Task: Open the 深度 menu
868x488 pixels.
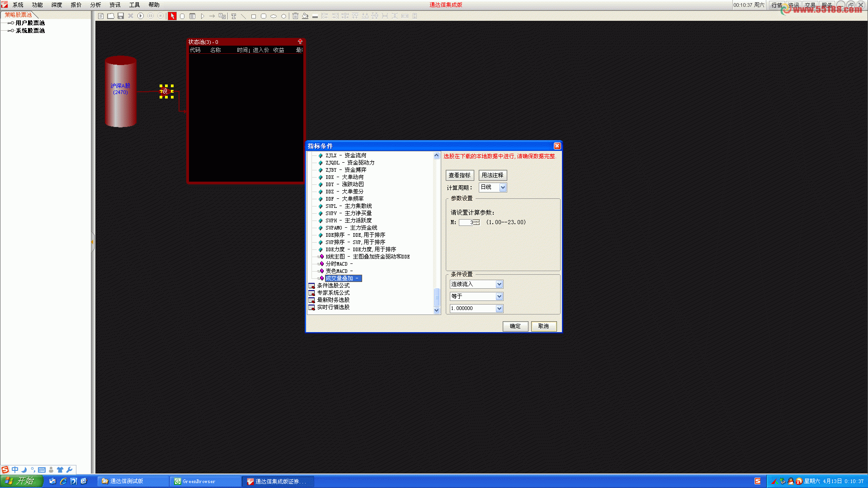Action: tap(57, 5)
